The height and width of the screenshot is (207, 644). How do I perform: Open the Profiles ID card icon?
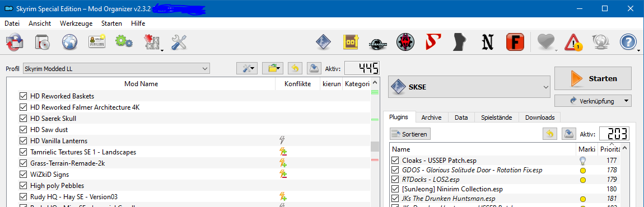97,42
